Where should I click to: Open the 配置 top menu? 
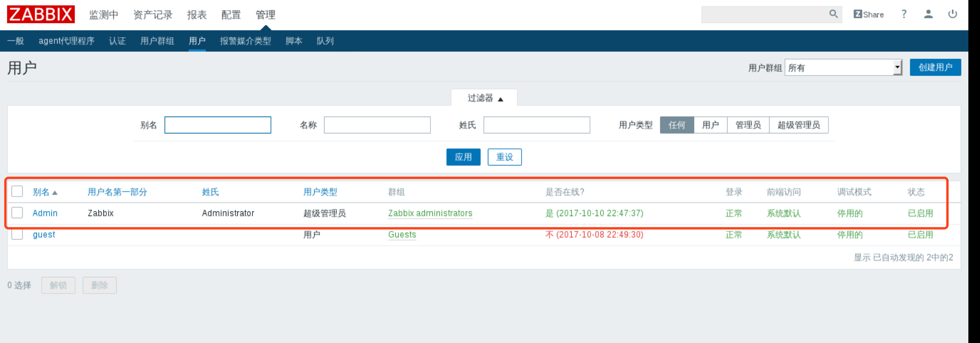point(231,15)
